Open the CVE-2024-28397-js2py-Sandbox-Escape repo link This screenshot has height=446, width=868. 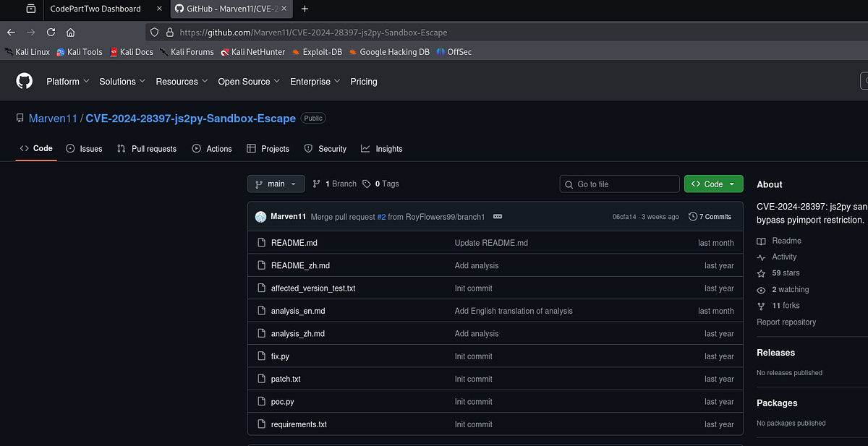point(191,118)
